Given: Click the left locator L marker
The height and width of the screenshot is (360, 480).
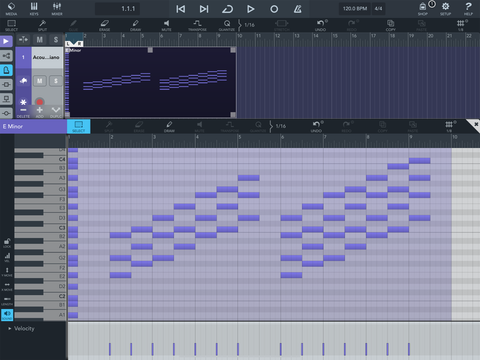Looking at the screenshot, I should pyautogui.click(x=69, y=43).
